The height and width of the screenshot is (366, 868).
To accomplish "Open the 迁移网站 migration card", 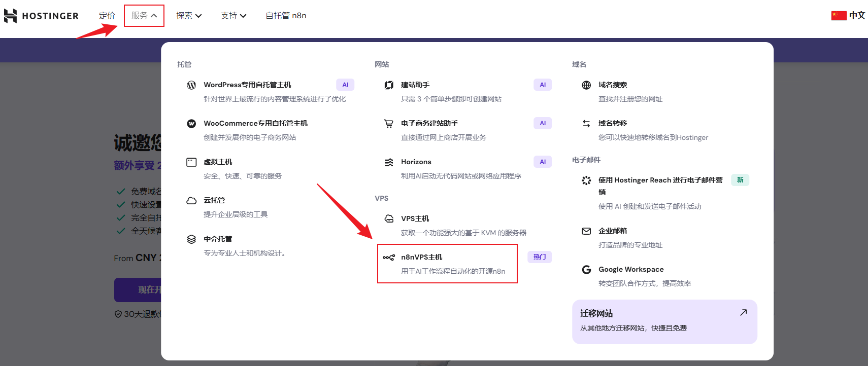I will click(x=664, y=321).
